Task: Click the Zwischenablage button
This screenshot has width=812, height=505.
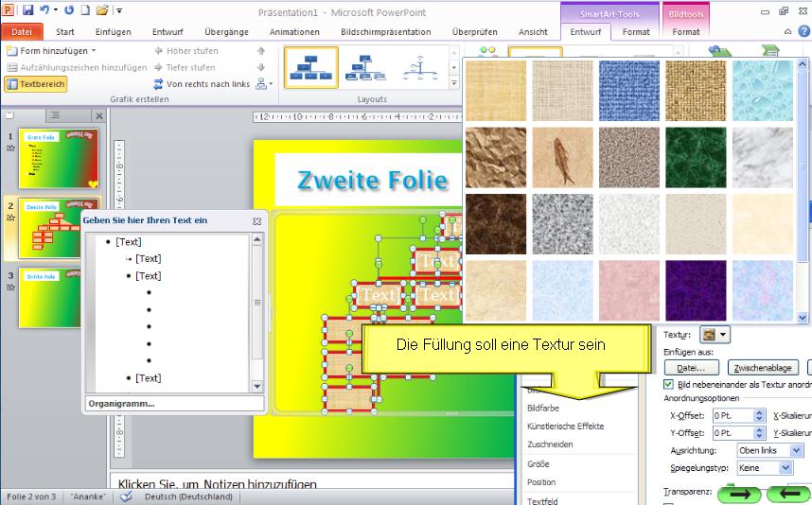Action: coord(765,368)
